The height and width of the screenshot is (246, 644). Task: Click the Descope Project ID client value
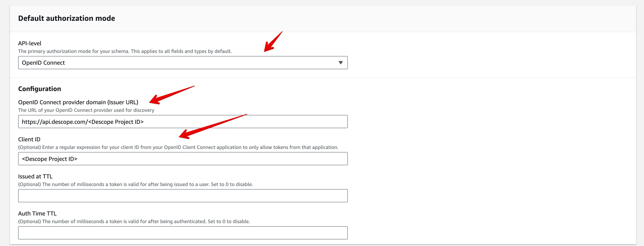[49, 158]
